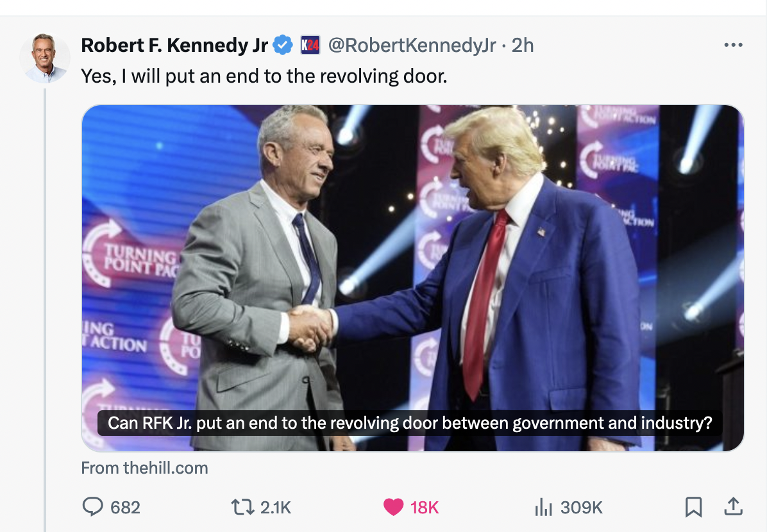Click the 2h post timestamp
This screenshot has height=532, width=767.
pyautogui.click(x=523, y=46)
